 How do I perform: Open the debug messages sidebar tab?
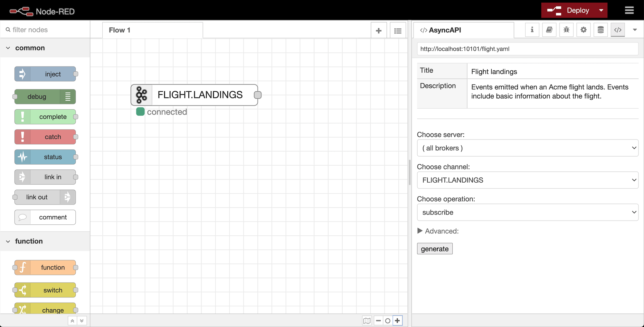tap(566, 30)
